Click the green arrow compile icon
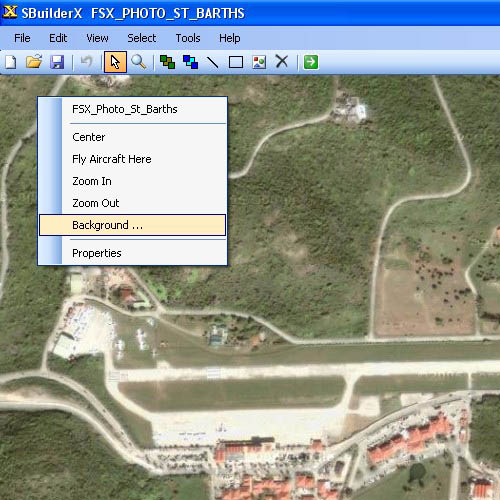Screen dimensions: 500x500 coord(311,62)
